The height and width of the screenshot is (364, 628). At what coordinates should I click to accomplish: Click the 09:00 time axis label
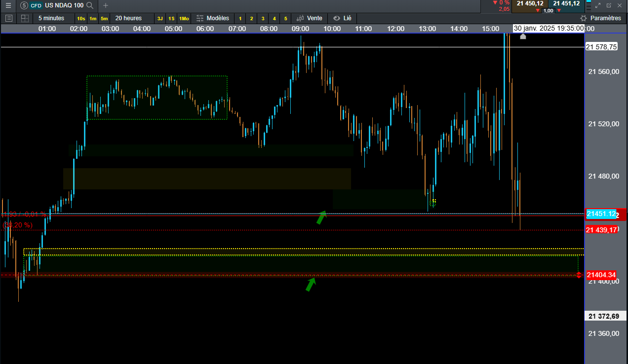300,29
